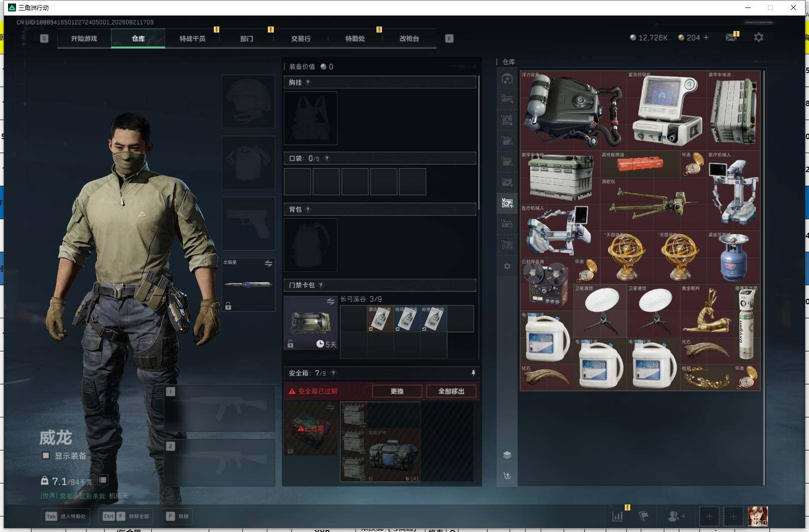Click the 12,726K currency balance
Viewport: 809px width, 532px height.
(x=648, y=38)
